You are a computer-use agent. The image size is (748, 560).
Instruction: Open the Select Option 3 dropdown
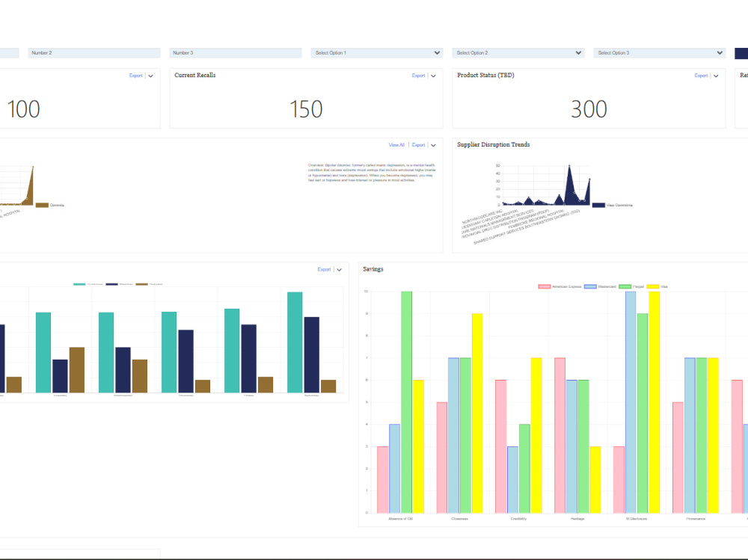(x=659, y=53)
